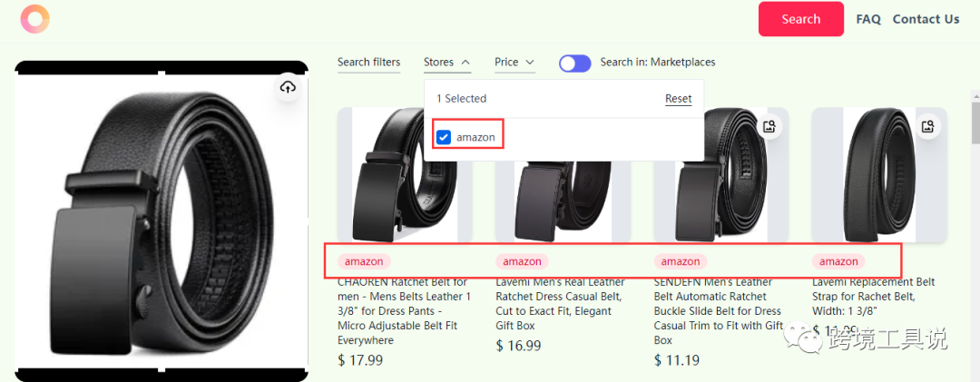Click the upload image cloud icon

(288, 87)
